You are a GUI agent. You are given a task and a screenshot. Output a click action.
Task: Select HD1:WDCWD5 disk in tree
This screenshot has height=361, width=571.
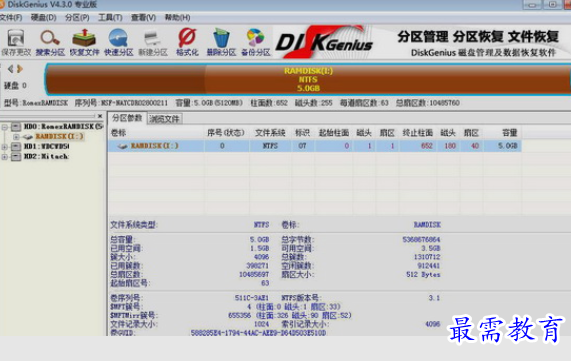(x=46, y=146)
